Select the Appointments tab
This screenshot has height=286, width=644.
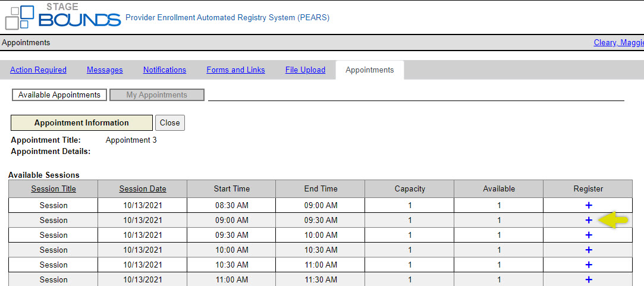(x=370, y=70)
